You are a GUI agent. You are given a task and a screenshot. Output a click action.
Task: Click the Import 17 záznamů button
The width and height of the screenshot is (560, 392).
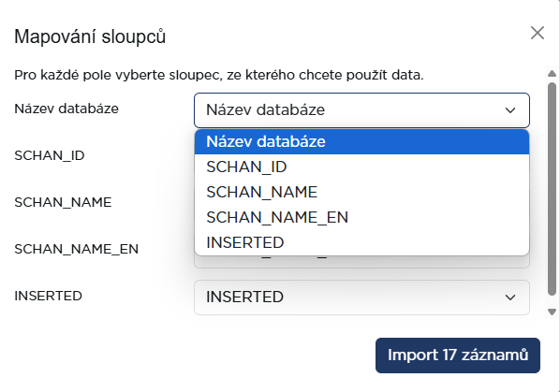(458, 356)
